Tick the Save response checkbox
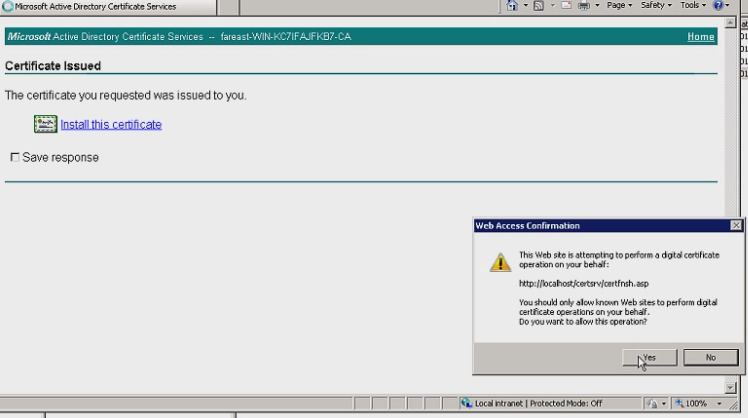 (15, 157)
